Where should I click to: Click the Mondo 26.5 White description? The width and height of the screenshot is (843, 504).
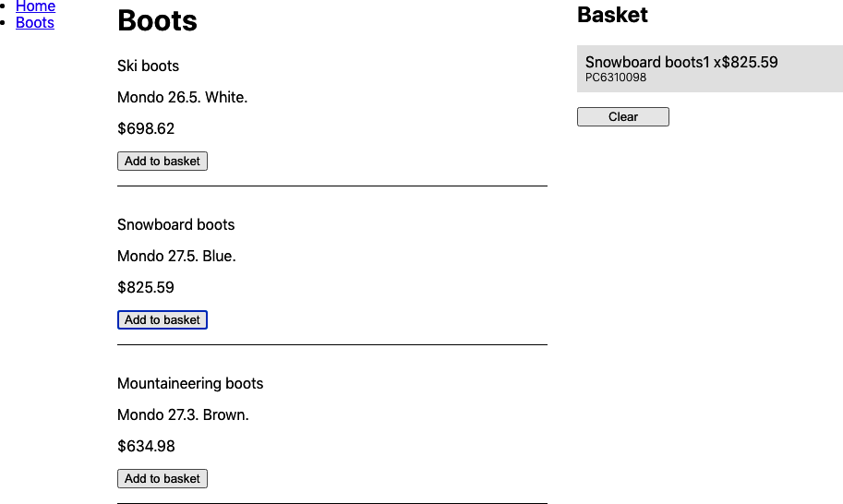pyautogui.click(x=182, y=98)
